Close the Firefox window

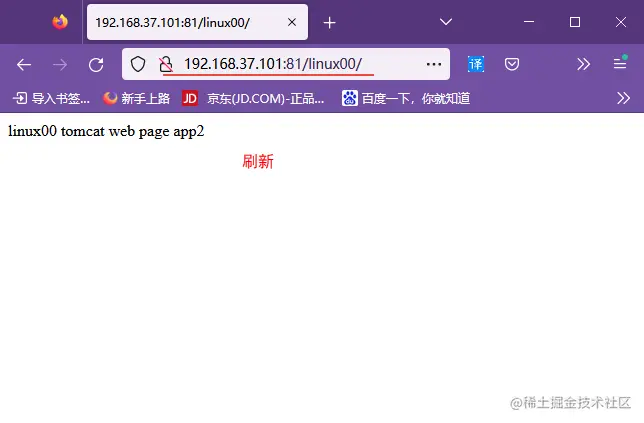(621, 22)
